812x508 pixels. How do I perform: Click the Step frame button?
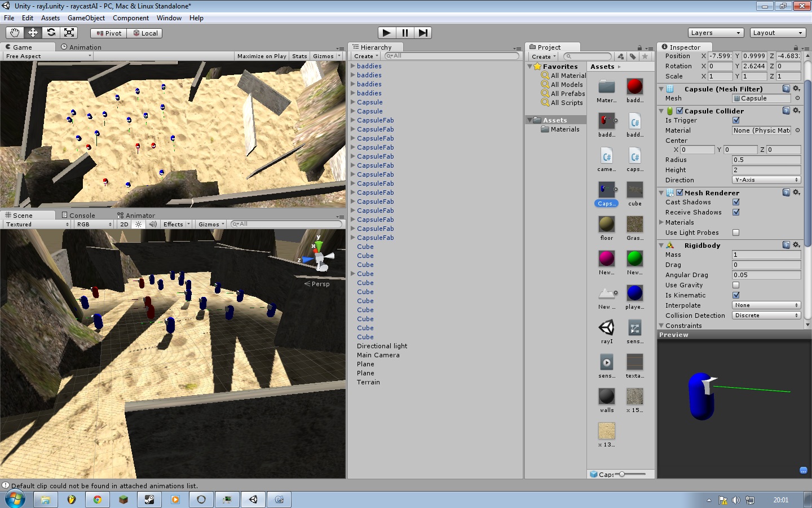[423, 33]
